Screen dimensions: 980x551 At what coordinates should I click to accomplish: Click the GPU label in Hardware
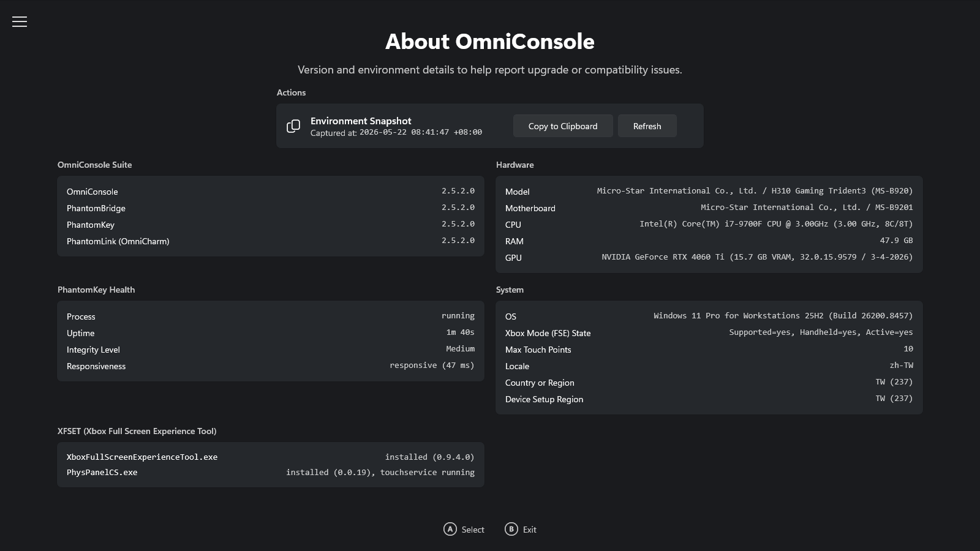tap(513, 258)
